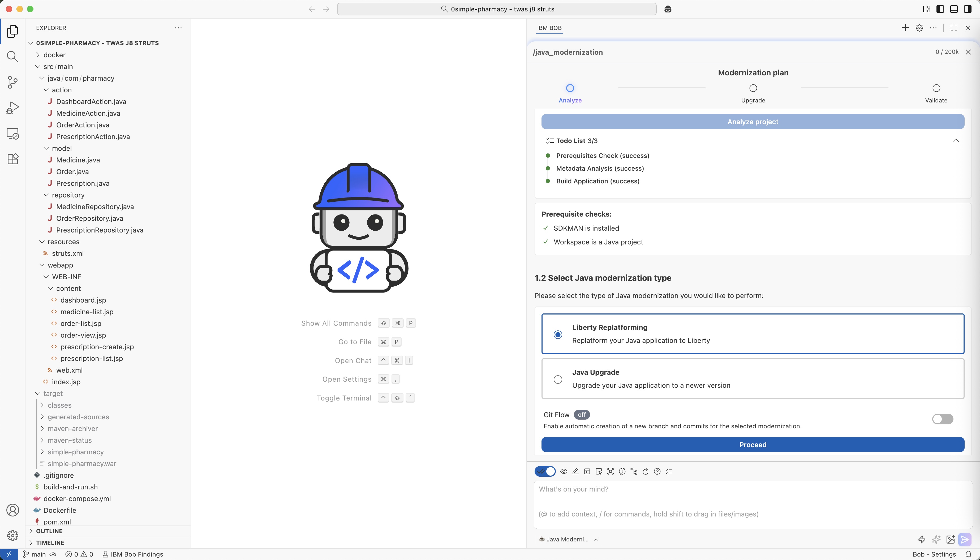Open the Java Modernization mode dropdown
Image resolution: width=980 pixels, height=560 pixels.
point(569,539)
